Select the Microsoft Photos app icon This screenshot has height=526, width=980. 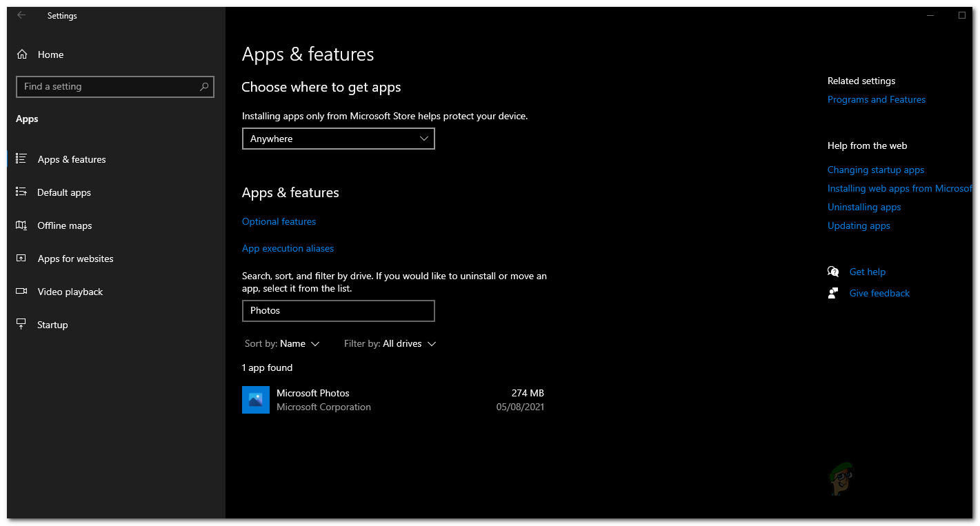256,400
